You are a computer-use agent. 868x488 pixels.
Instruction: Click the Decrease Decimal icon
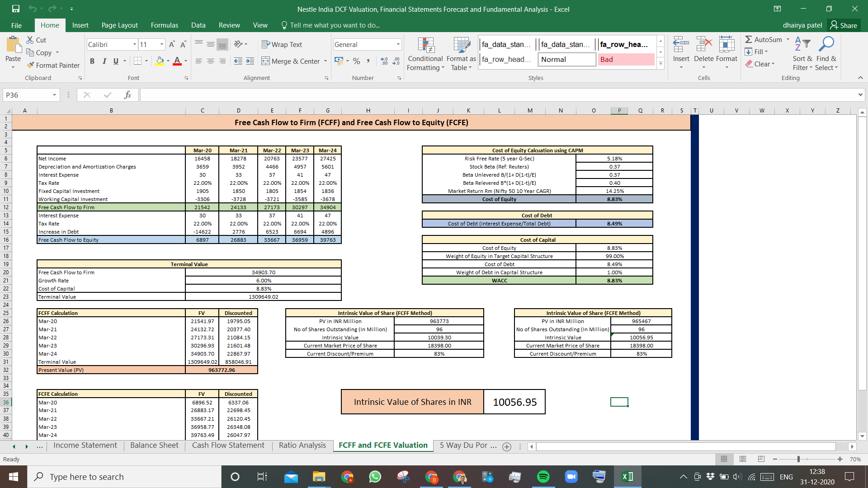(x=396, y=61)
